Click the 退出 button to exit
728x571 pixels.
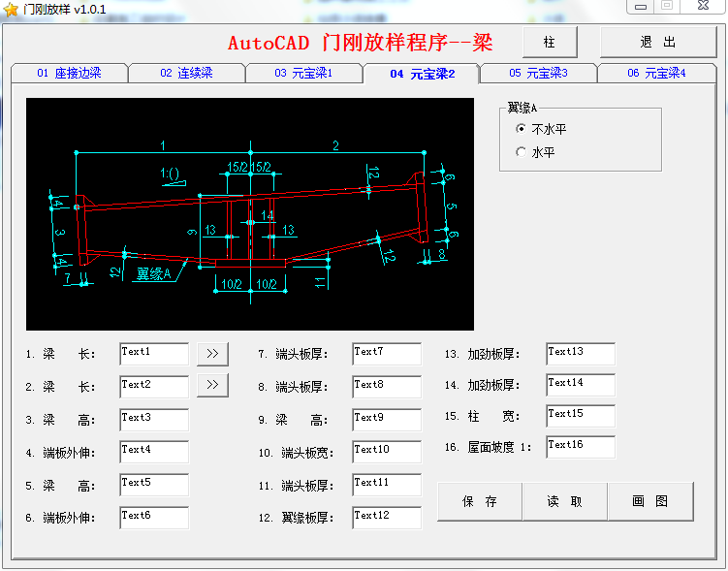(x=658, y=43)
